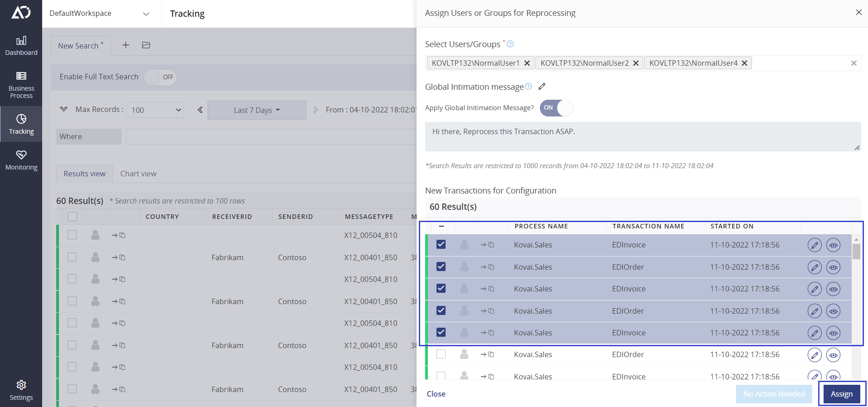Open Settings gear in sidebar
This screenshot has width=868, height=407.
pos(21,391)
